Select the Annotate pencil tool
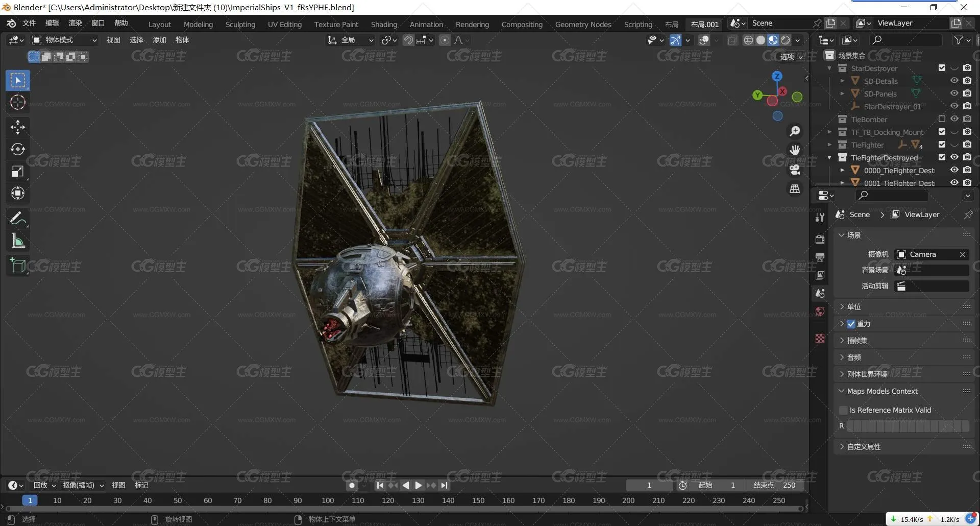 pos(18,219)
